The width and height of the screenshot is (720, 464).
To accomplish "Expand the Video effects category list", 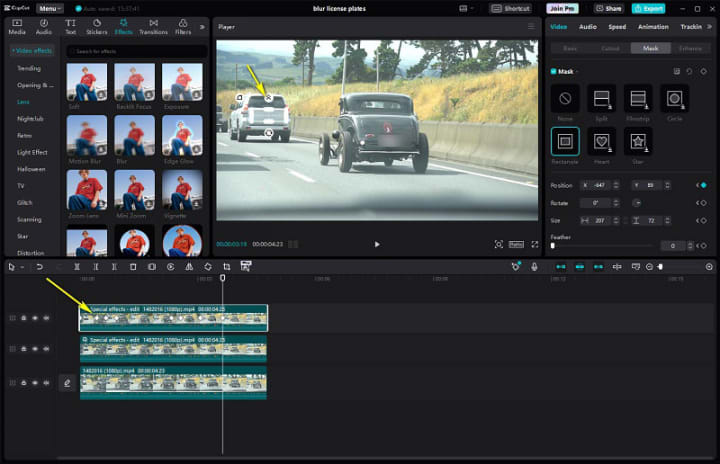I will coord(31,50).
